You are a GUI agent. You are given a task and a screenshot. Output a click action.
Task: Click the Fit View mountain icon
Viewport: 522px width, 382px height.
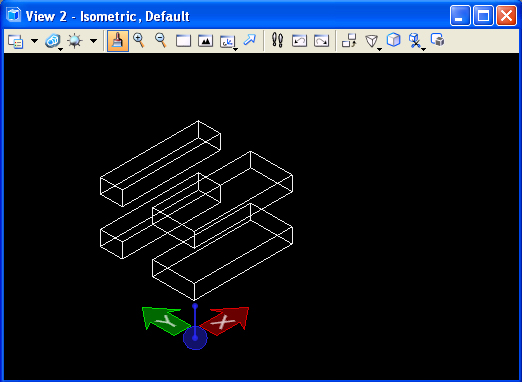point(205,41)
